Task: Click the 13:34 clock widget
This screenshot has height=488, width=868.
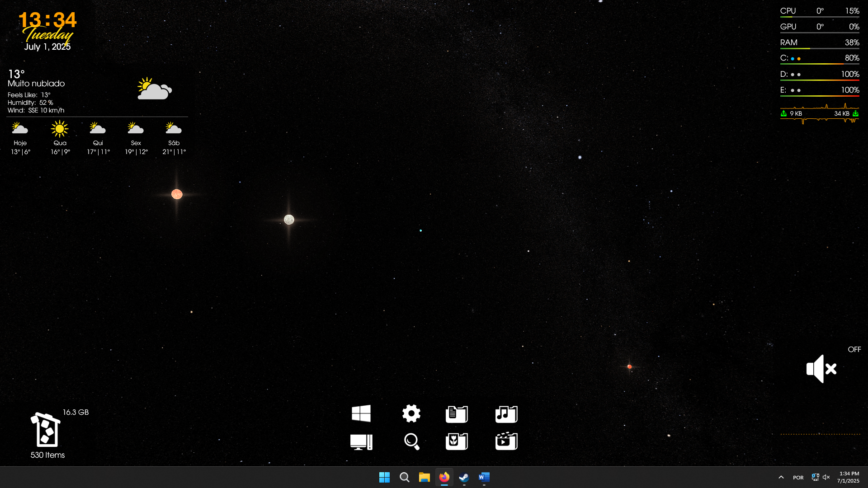Action: point(47,20)
